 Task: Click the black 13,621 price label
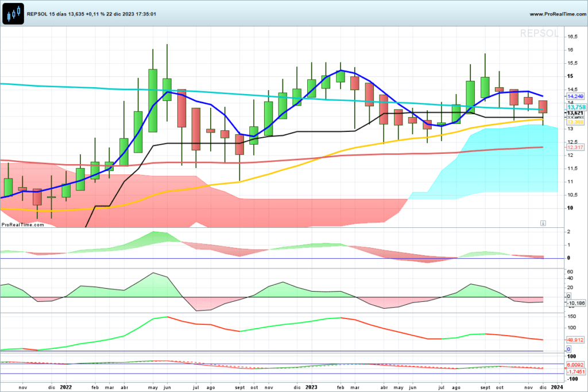pyautogui.click(x=575, y=113)
